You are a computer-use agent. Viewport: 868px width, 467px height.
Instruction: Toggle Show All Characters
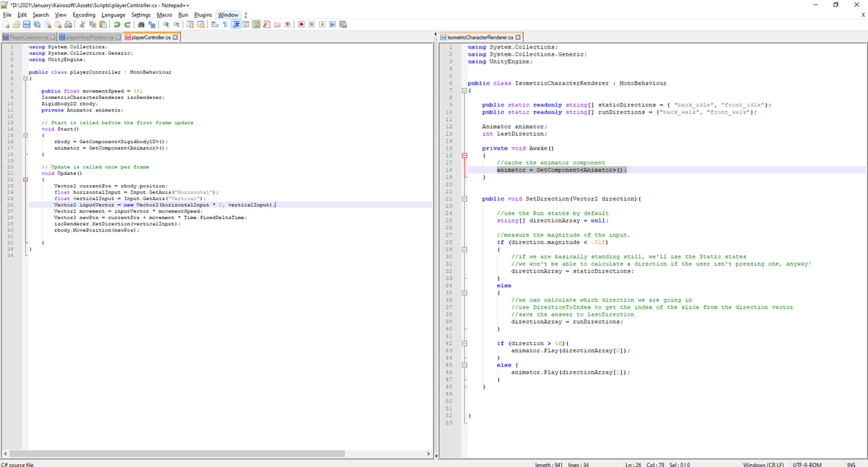pyautogui.click(x=224, y=24)
